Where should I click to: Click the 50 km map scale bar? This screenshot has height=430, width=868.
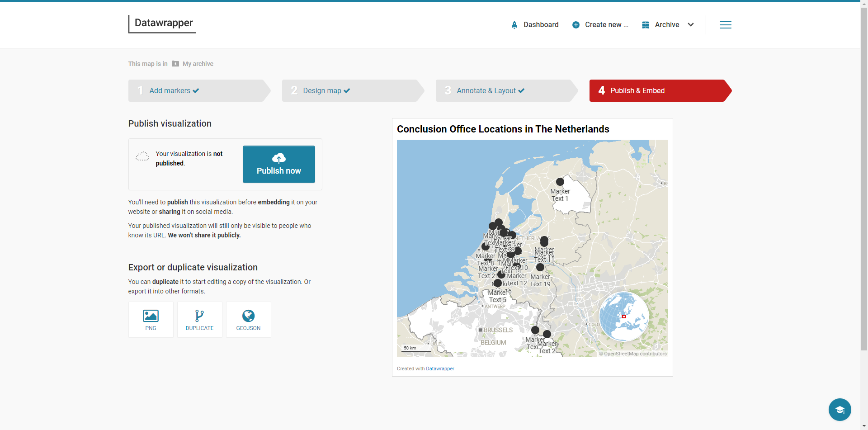(416, 349)
